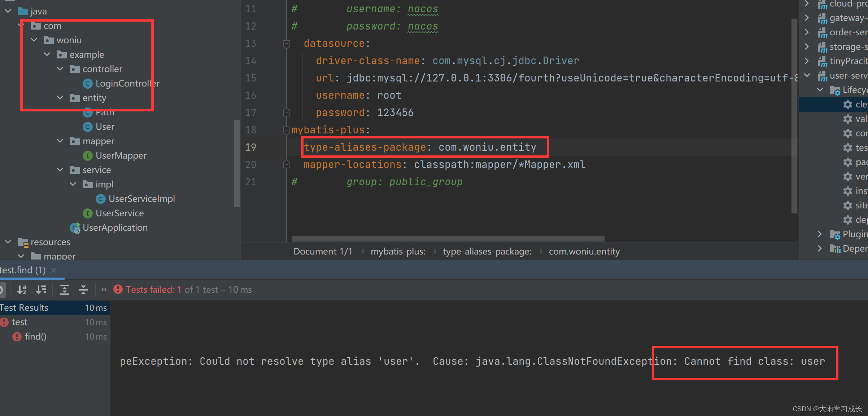Open the LoginController class
Screen dimensions: 868x416
tap(127, 83)
